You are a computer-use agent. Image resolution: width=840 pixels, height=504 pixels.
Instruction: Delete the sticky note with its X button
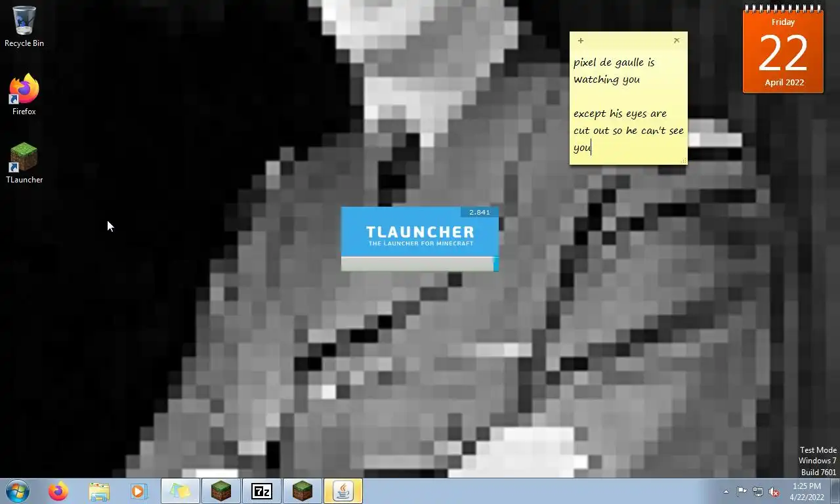tap(677, 41)
